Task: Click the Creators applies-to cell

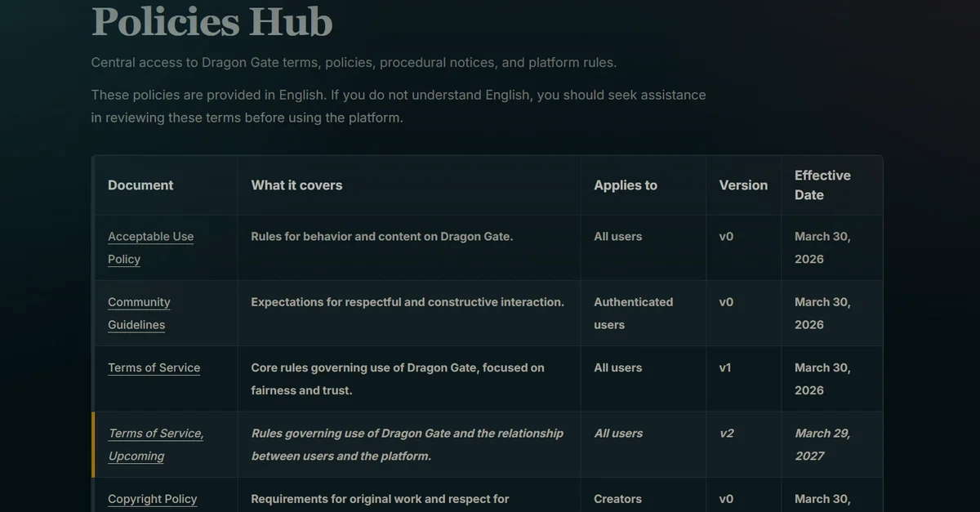Action: coord(617,499)
